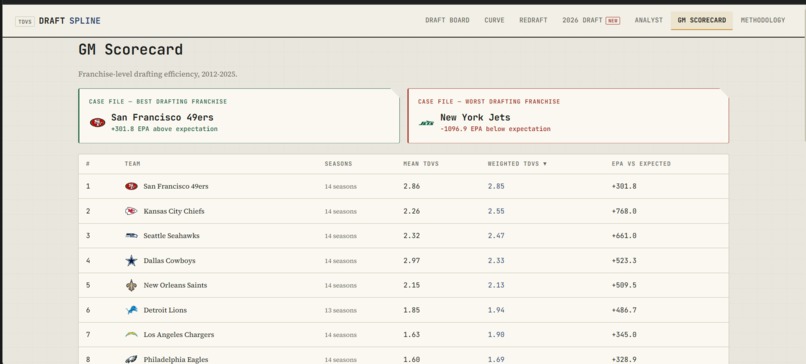Switch to the Curve tab
Screen dimensions: 806x364
(494, 21)
